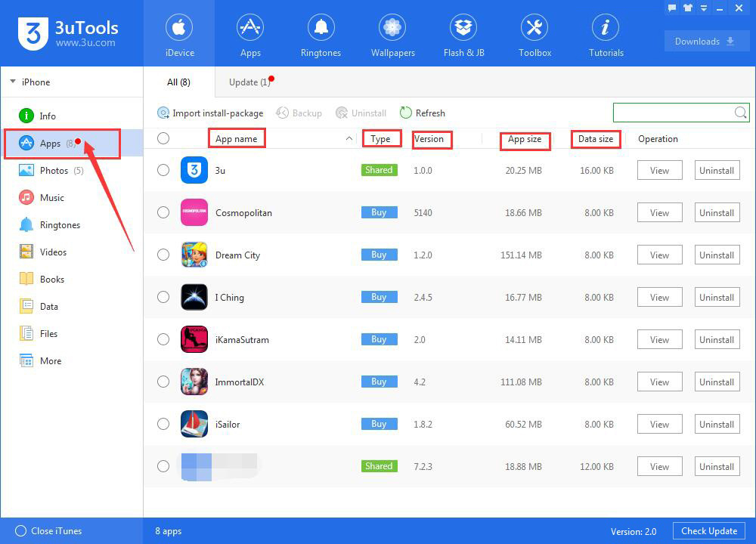Sort by the App size column
756x544 pixels.
pyautogui.click(x=525, y=139)
